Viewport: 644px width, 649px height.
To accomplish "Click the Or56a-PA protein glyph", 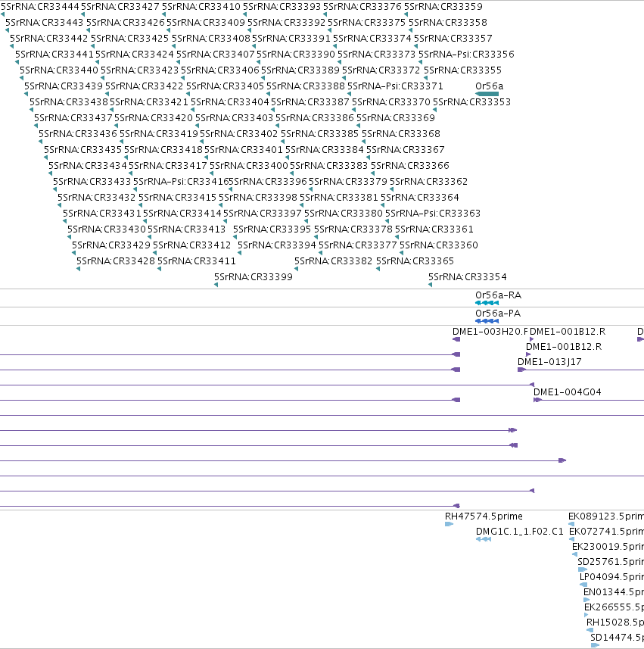I will pyautogui.click(x=487, y=321).
